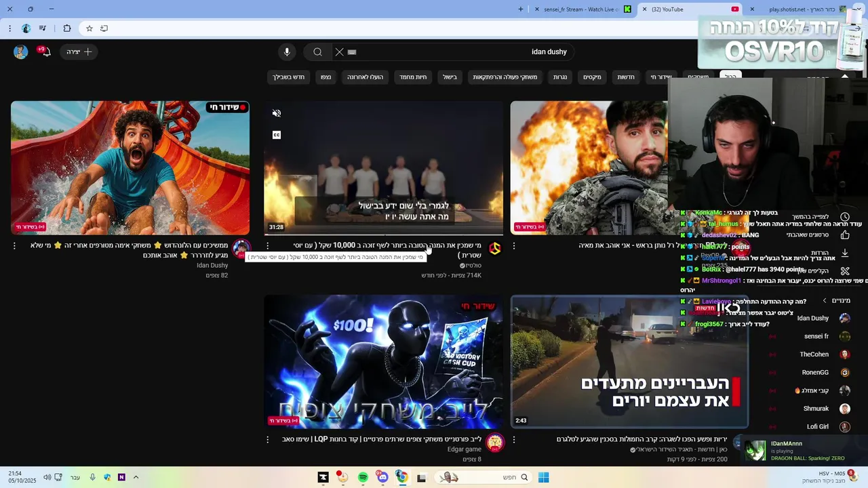Select the 'הועלו לאחרונה' filter chip
868x488 pixels.
point(366,77)
